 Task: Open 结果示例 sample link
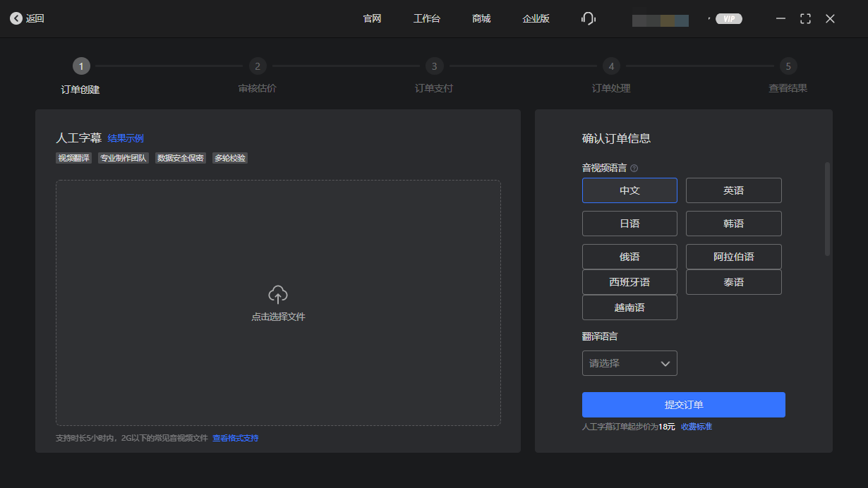(x=126, y=138)
